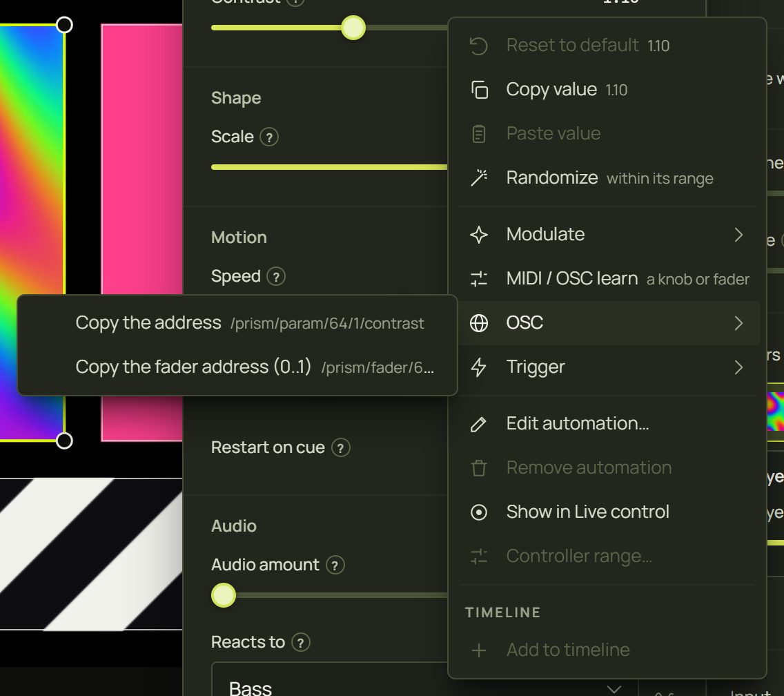Open the Reacts to help icon
This screenshot has width=784, height=696.
(300, 642)
